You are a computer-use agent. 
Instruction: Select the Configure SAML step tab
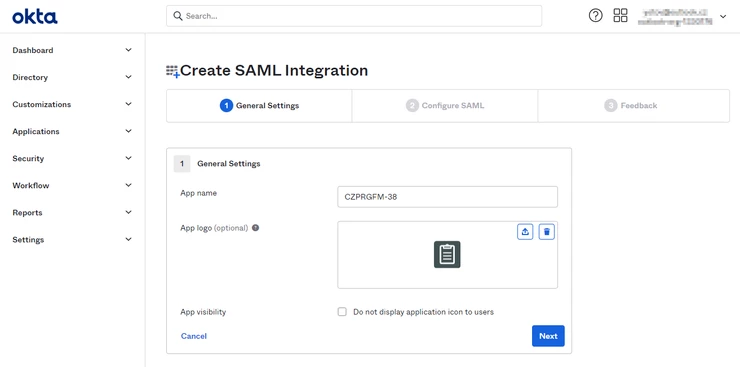click(445, 106)
